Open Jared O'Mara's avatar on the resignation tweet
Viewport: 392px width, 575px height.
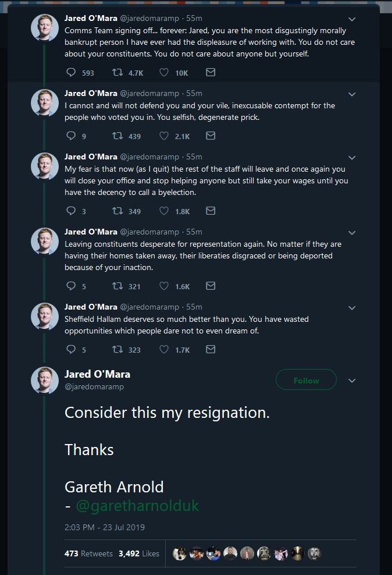tap(45, 381)
